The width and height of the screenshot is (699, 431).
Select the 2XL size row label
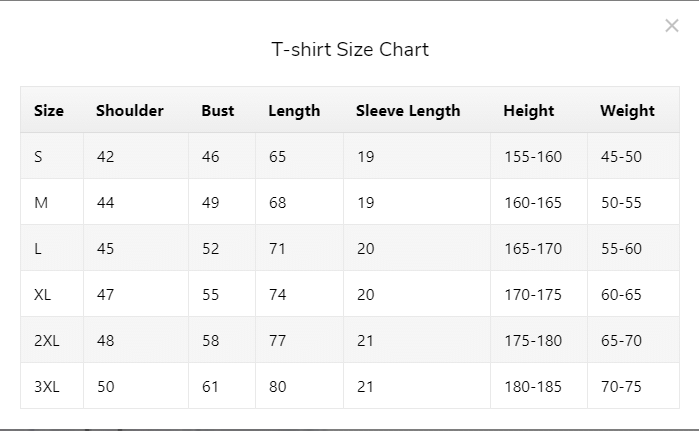[47, 341]
